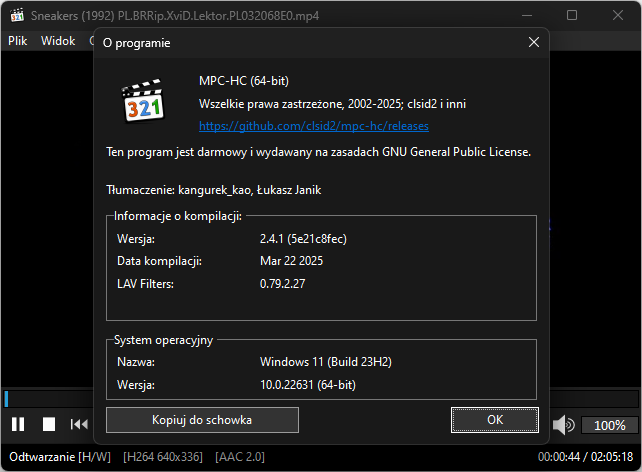This screenshot has width=642, height=472.
Task: Click compile date Mar 22 2025
Action: pos(291,261)
